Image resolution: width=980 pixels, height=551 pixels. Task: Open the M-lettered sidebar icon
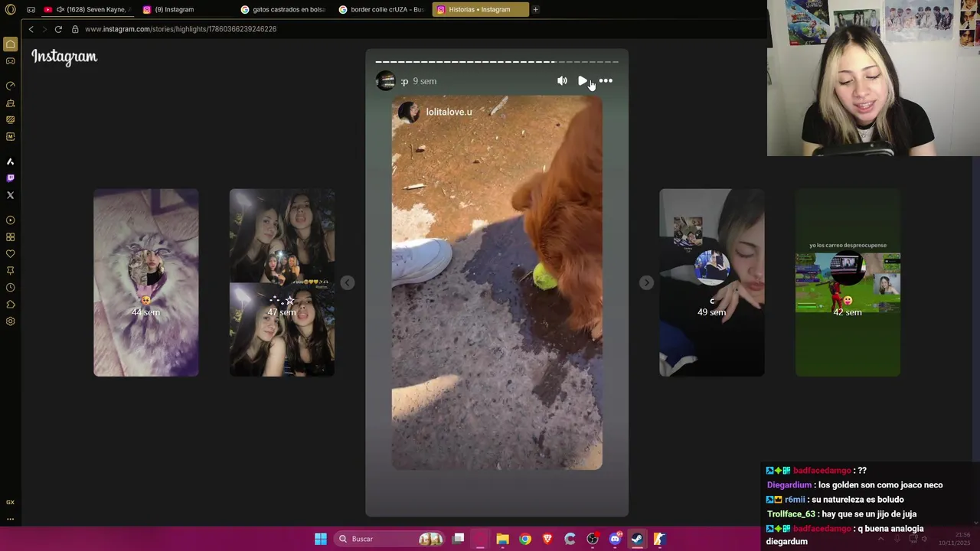10,136
